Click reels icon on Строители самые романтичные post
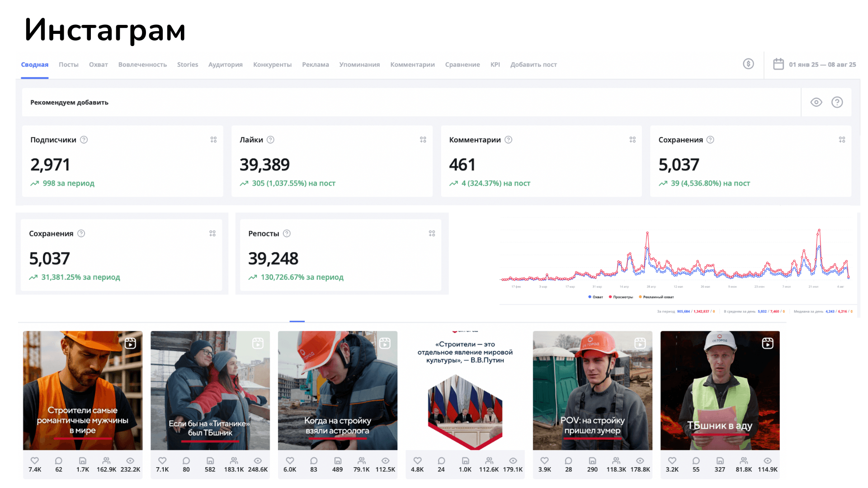This screenshot has height=488, width=868. 130,343
